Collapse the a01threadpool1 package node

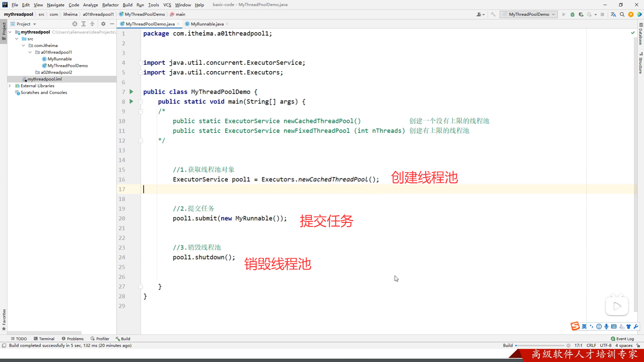click(x=30, y=52)
